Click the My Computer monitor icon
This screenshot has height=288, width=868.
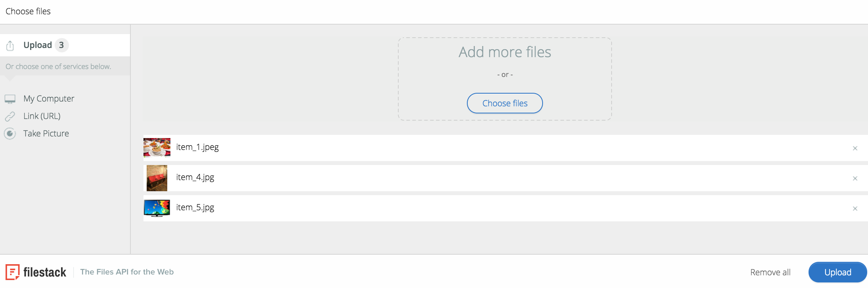click(10, 99)
